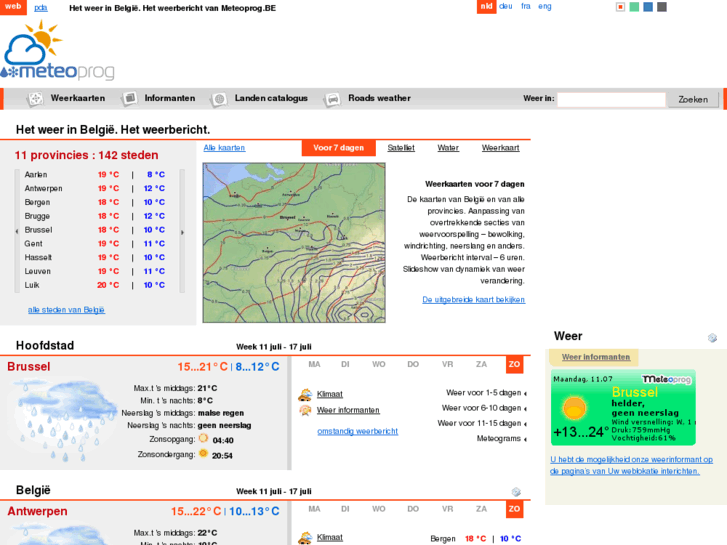This screenshot has height=545, width=727.
Task: Select the Satelliet map tab
Action: [x=401, y=148]
